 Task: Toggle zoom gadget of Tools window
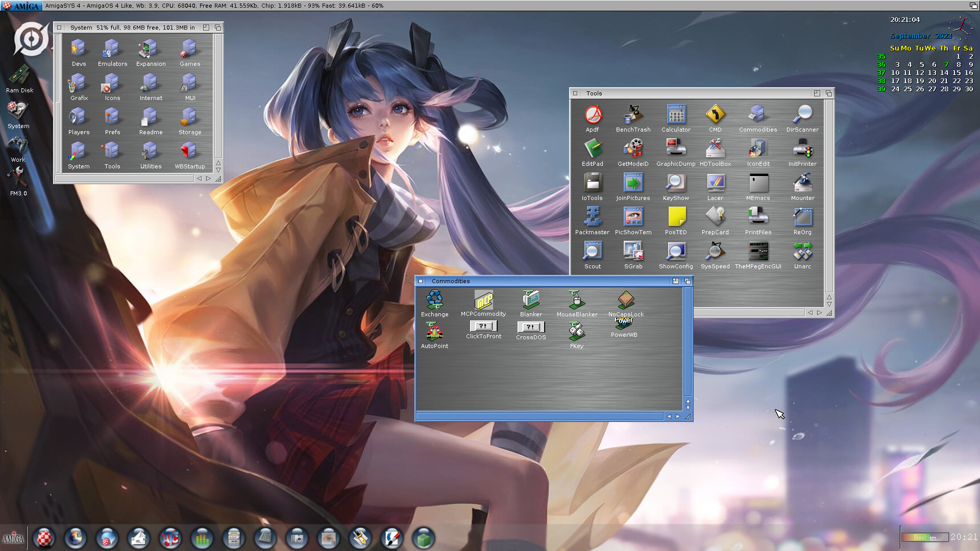pos(817,93)
